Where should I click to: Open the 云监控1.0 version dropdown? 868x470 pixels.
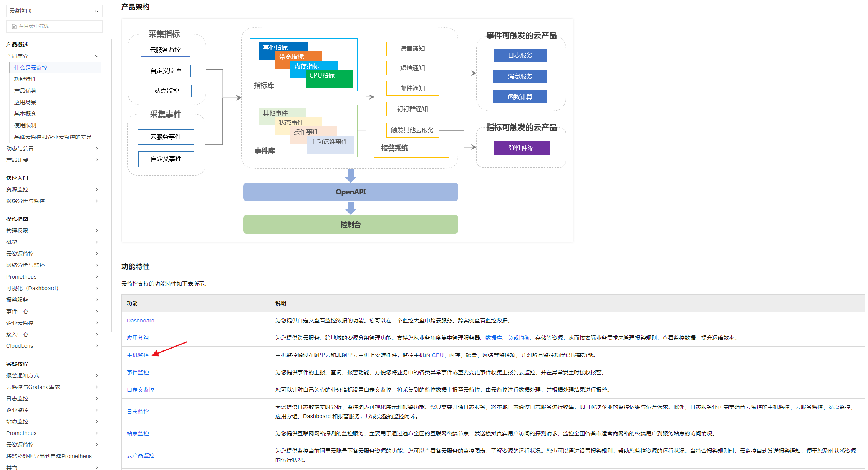[x=54, y=11]
